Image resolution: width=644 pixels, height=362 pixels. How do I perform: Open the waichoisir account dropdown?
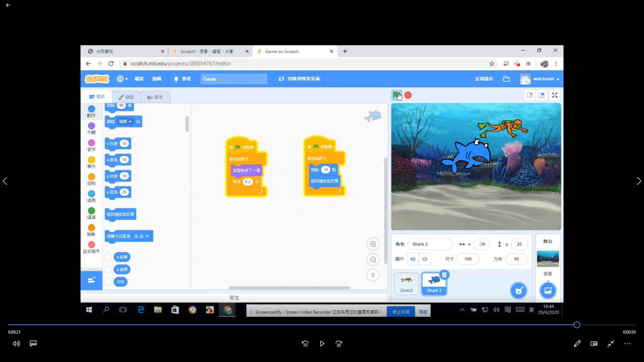click(540, 79)
